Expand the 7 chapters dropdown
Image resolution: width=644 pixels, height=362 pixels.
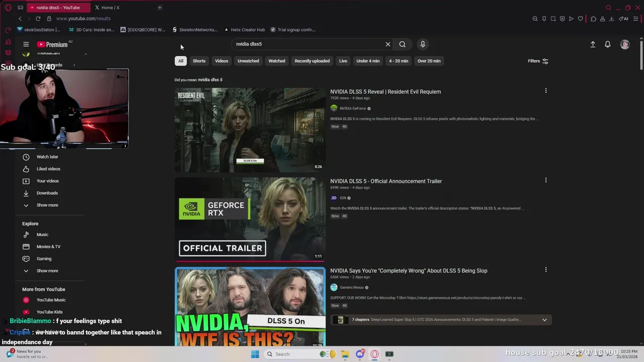click(x=544, y=320)
